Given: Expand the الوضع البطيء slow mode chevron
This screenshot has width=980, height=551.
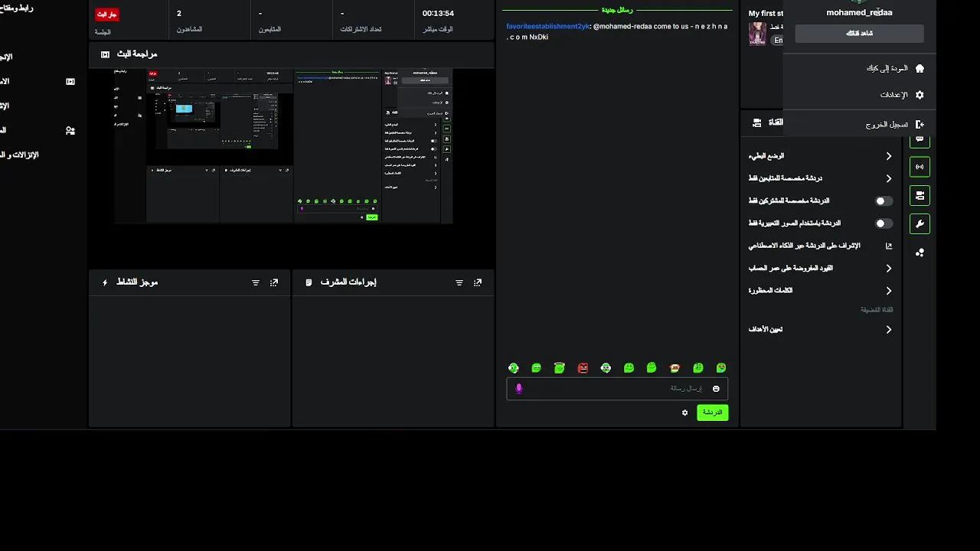Looking at the screenshot, I should (889, 156).
